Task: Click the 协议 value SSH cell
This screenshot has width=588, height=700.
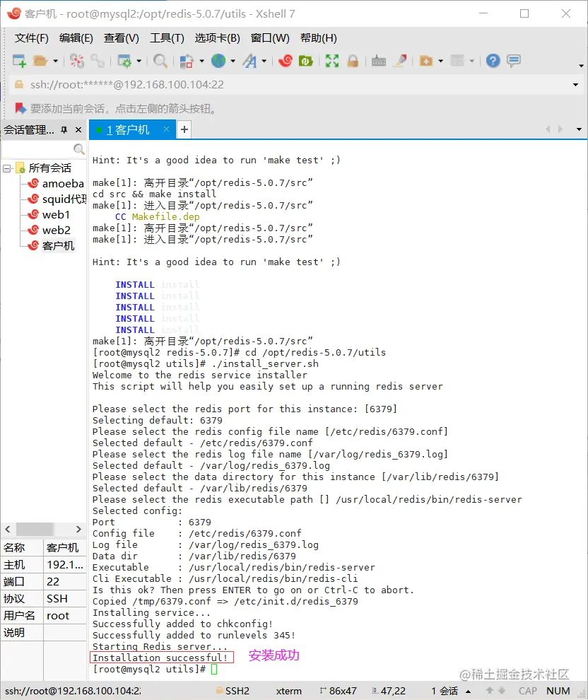Action: (65, 599)
